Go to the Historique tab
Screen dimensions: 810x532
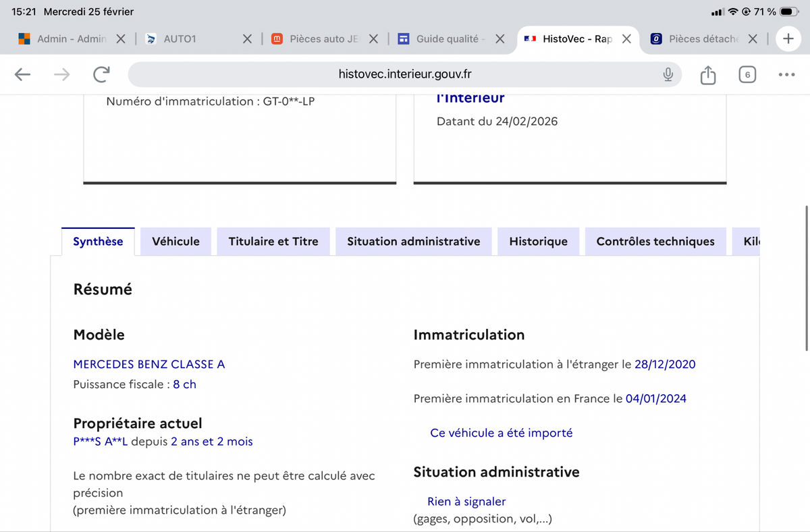click(x=538, y=241)
